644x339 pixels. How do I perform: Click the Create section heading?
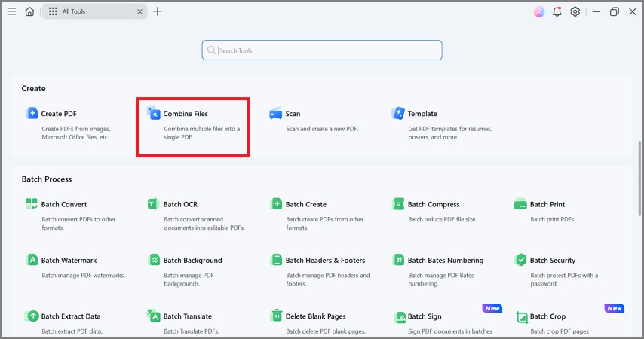(x=34, y=89)
